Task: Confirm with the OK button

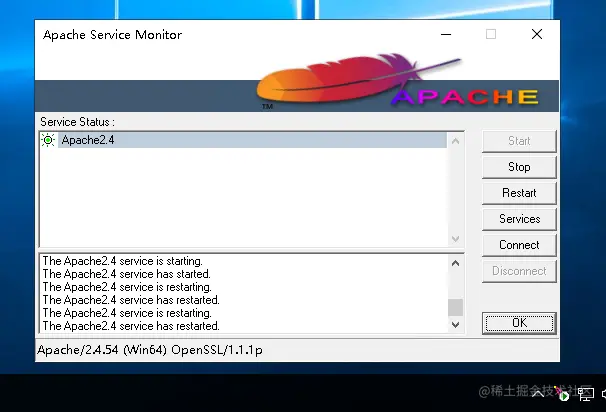Action: [x=519, y=323]
